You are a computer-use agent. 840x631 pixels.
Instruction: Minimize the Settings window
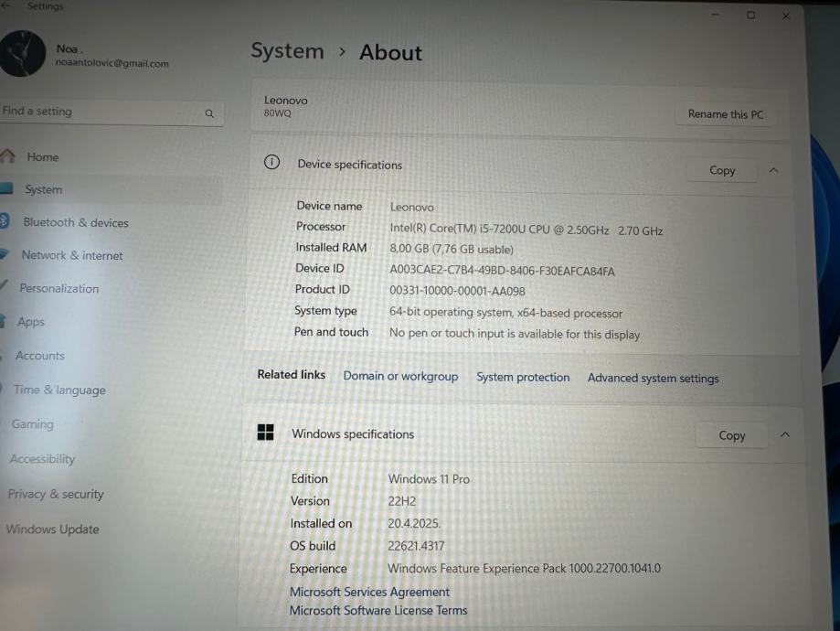coord(715,15)
